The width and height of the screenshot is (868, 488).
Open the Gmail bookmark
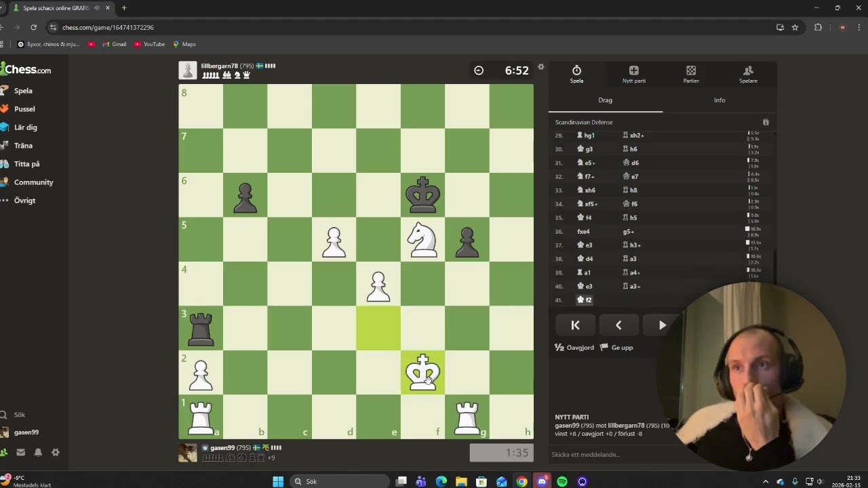[115, 44]
